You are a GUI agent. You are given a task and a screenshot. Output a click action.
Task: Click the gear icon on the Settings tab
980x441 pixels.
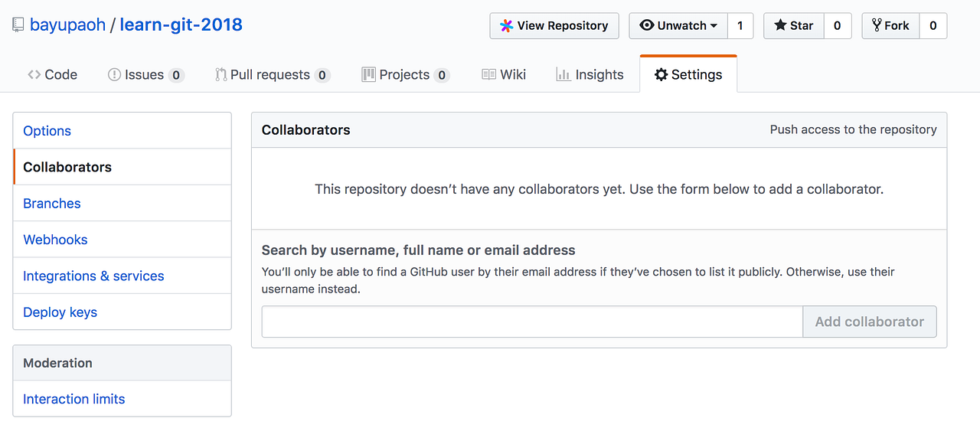click(661, 74)
